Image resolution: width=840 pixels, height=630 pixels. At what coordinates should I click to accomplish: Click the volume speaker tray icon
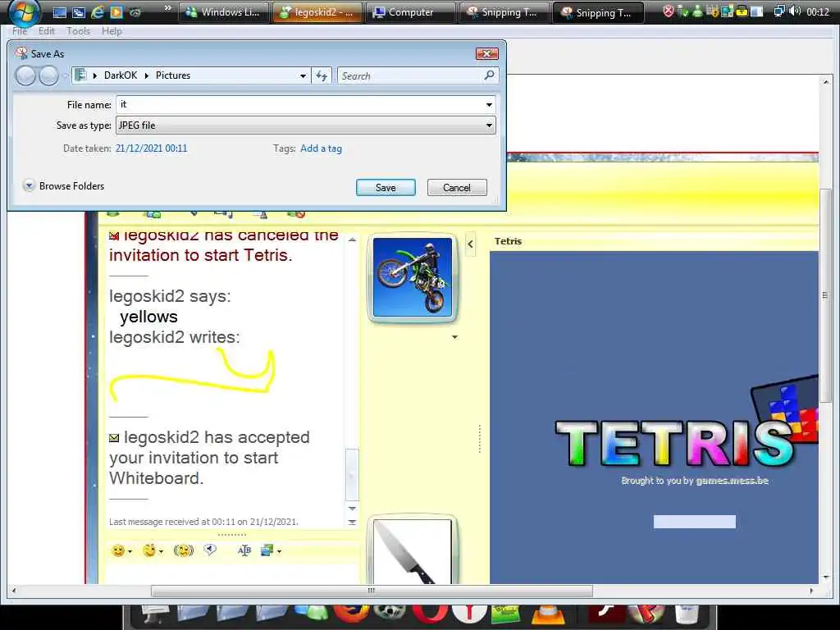click(795, 11)
